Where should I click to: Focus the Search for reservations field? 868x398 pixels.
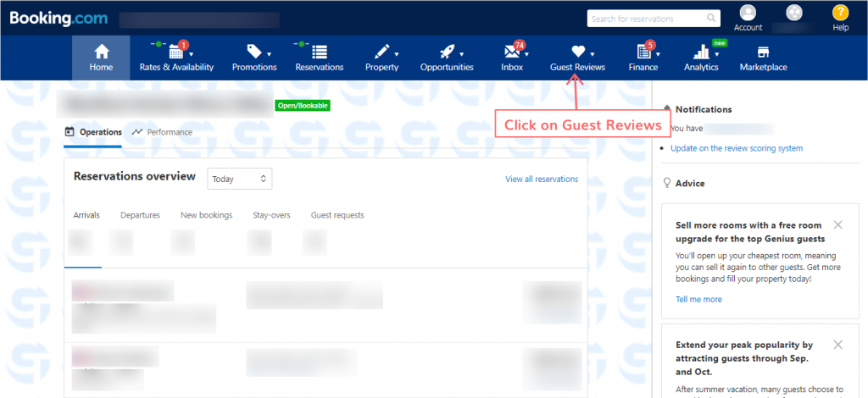coord(654,19)
